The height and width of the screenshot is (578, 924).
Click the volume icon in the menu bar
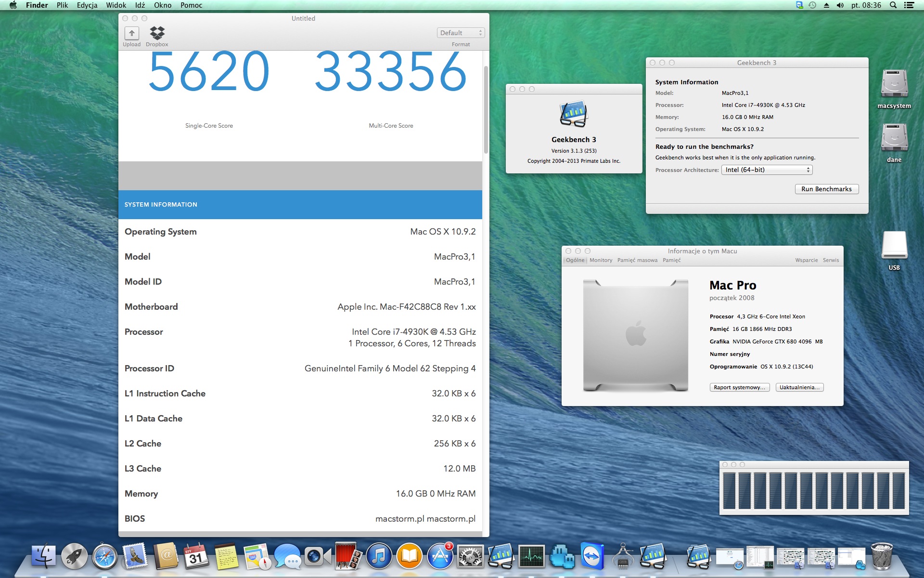(840, 5)
